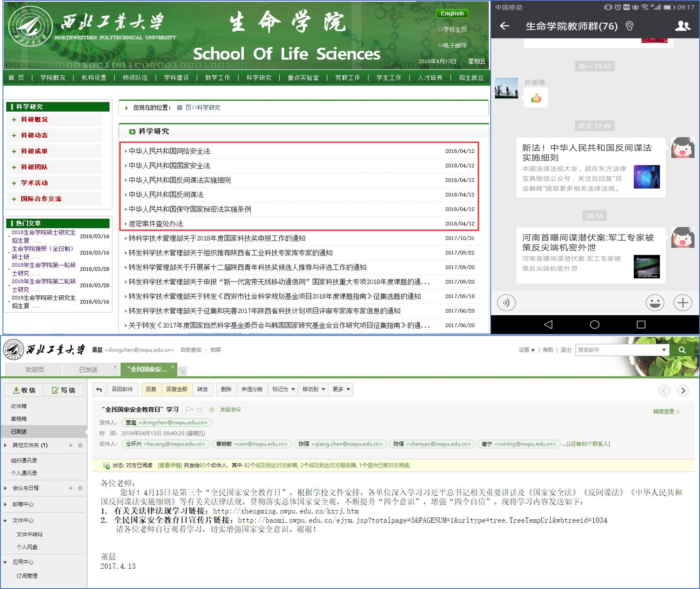Expand the 其他文件夹 folder tree
Viewport: 700px width, 589px height.
click(x=5, y=445)
